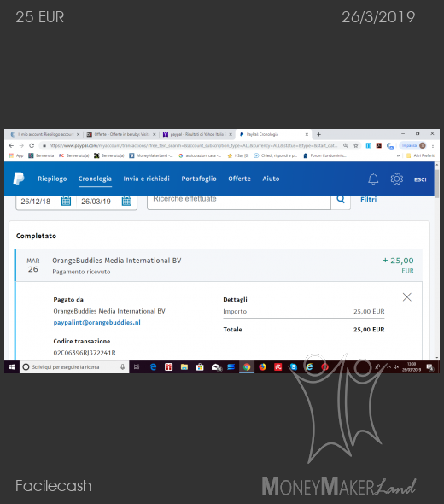Click paypalint@orangebuddies.nl email link
The image size is (444, 504).
97,322
